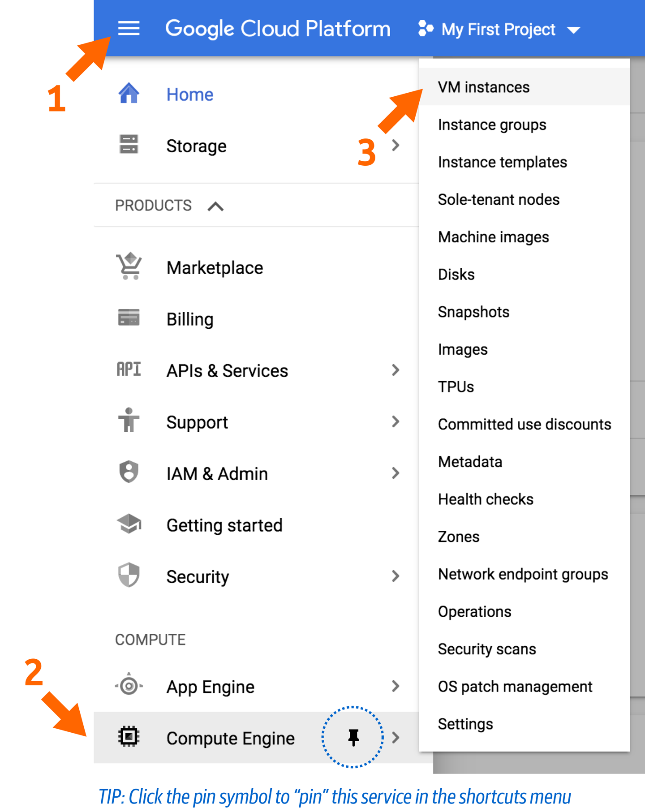Select Security scans from submenu
The image size is (645, 812).
point(525,649)
